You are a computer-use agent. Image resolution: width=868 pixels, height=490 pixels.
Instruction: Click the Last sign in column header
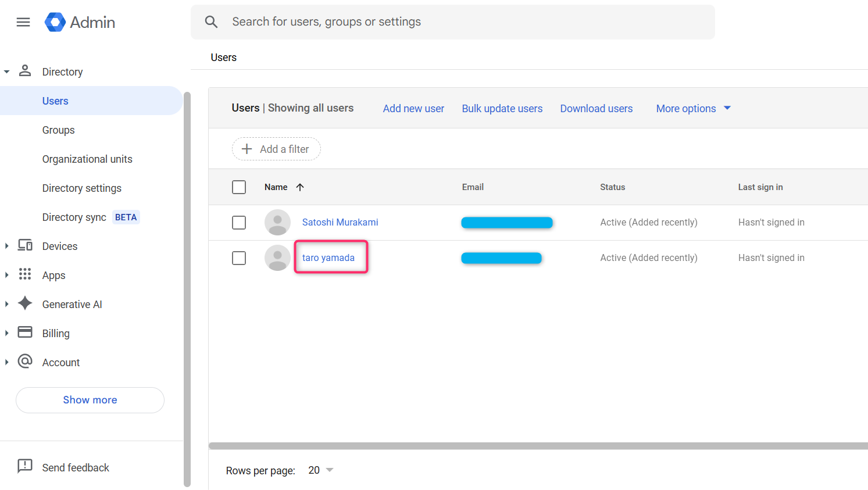click(760, 187)
